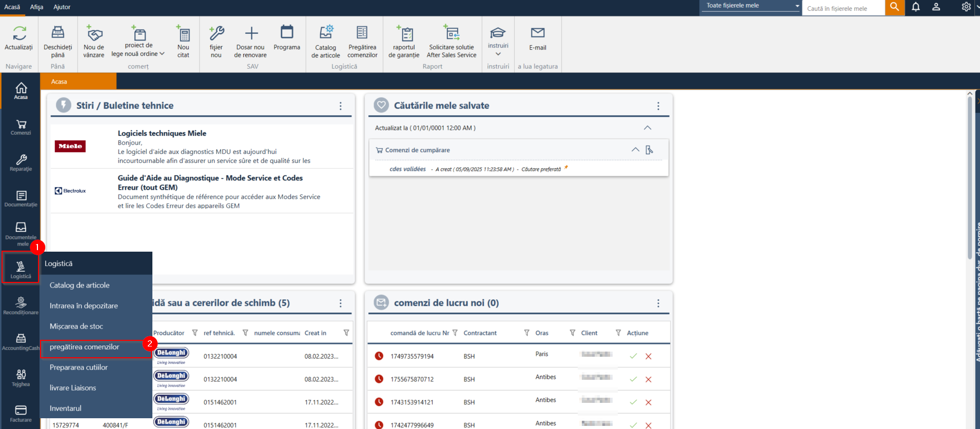Open cererilor de schimb panel options menu
Screen dimensions: 980x429
click(341, 303)
